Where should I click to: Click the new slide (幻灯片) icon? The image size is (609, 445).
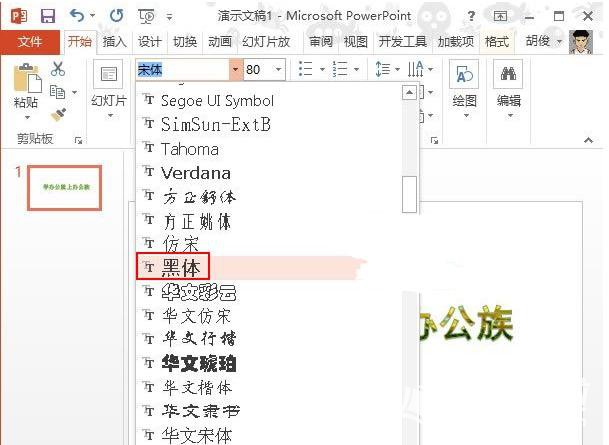click(108, 76)
